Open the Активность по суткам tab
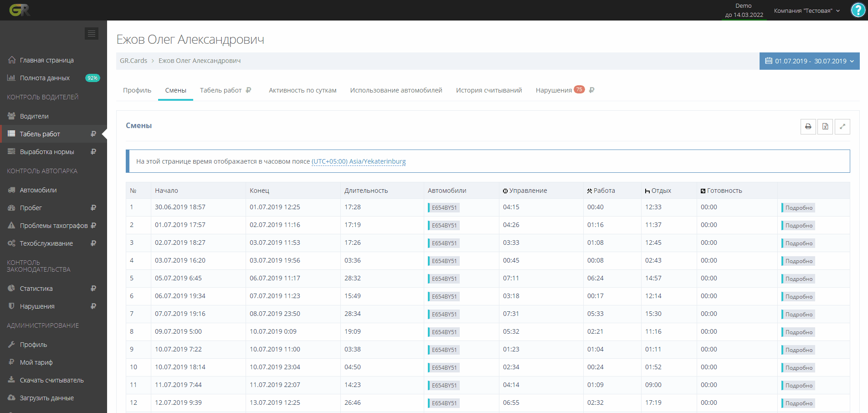The height and width of the screenshot is (413, 868). [x=303, y=90]
